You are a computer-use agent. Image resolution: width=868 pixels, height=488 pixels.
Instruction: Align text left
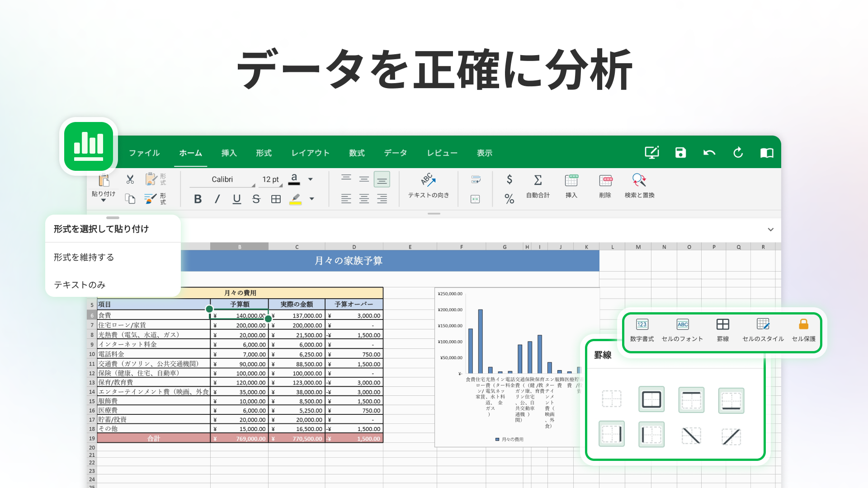click(346, 199)
